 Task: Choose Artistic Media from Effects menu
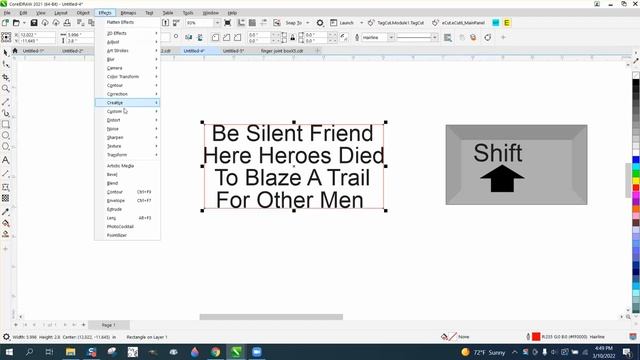127,166
